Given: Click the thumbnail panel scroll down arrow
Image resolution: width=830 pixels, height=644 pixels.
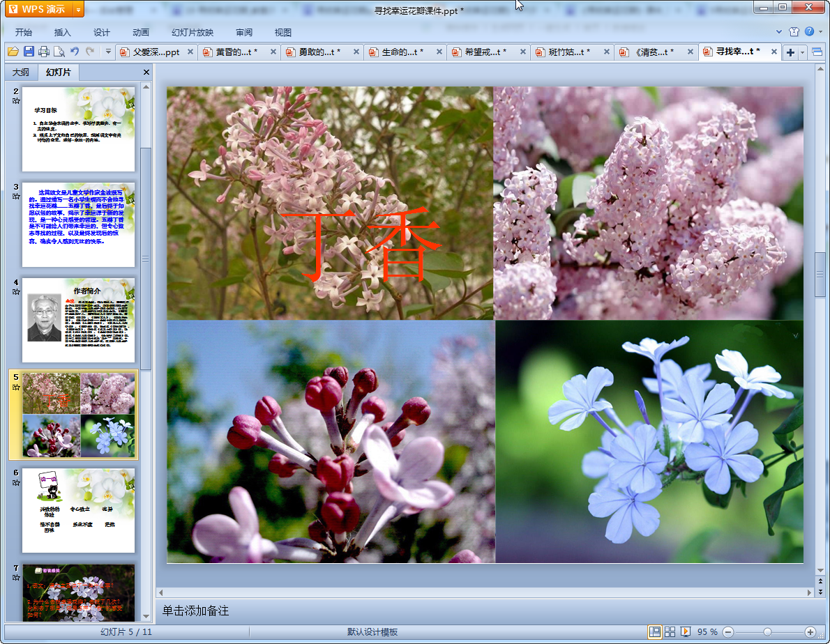Looking at the screenshot, I should pyautogui.click(x=146, y=617).
